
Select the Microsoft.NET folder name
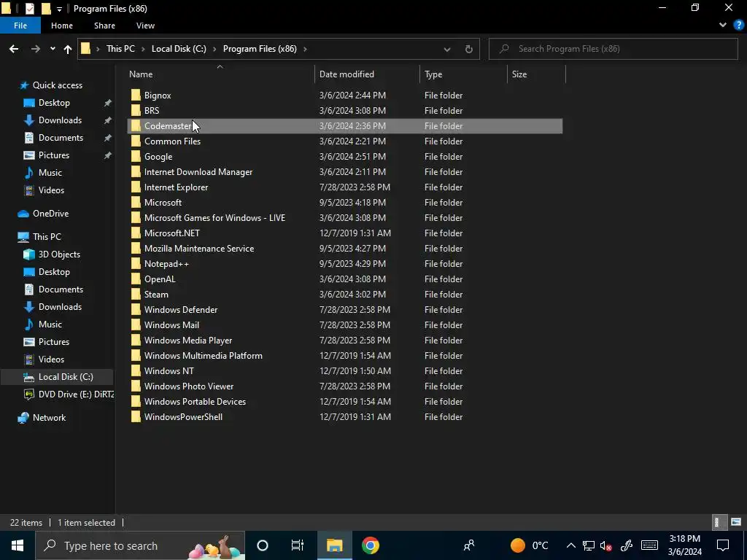172,233
